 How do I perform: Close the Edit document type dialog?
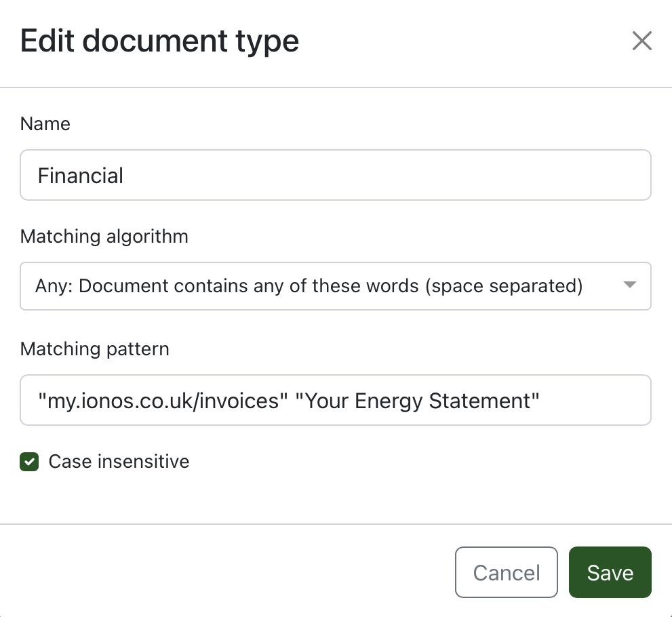coord(641,41)
